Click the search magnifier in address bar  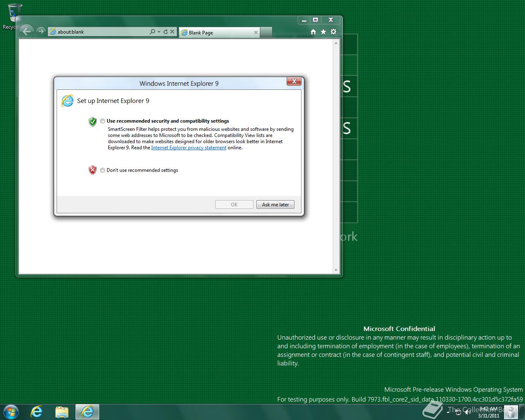(152, 32)
